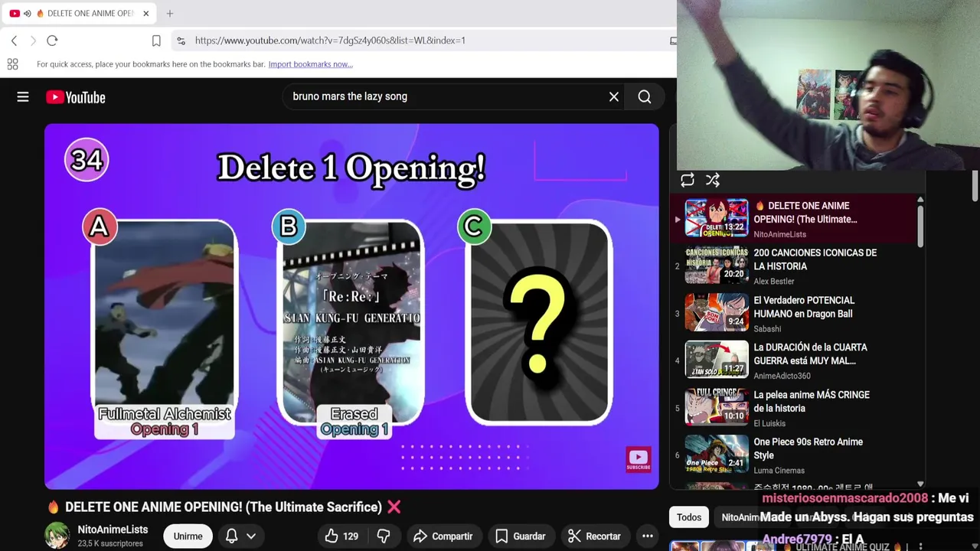Image resolution: width=980 pixels, height=551 pixels.
Task: Open a new browser tab
Action: tap(170, 13)
